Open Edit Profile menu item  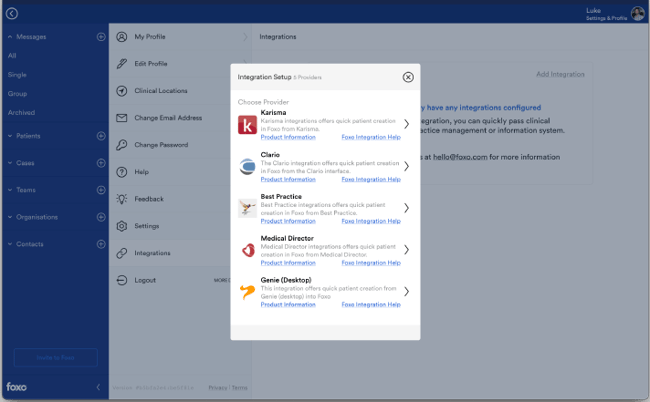click(x=180, y=64)
